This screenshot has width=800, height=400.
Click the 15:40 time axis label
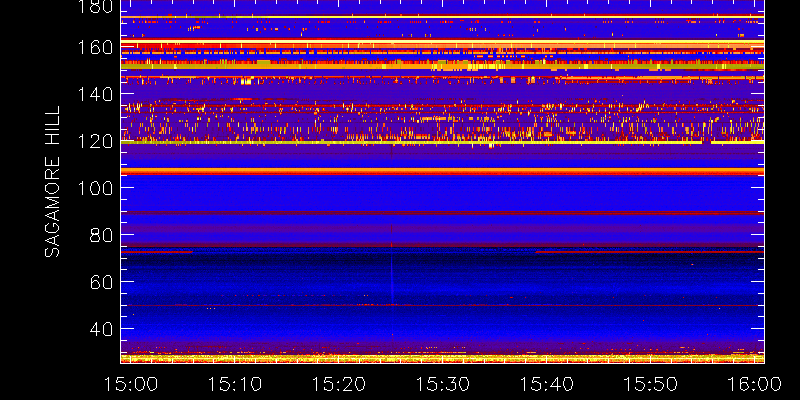pyautogui.click(x=547, y=384)
